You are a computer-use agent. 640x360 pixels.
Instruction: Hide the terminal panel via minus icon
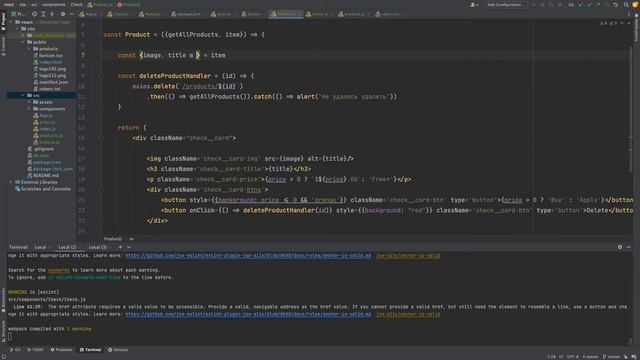click(x=629, y=247)
